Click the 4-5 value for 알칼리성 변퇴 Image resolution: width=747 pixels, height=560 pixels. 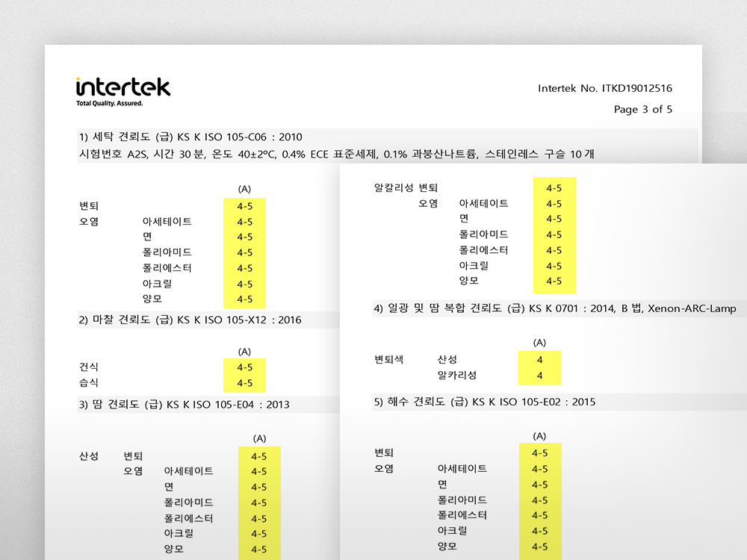(x=554, y=188)
